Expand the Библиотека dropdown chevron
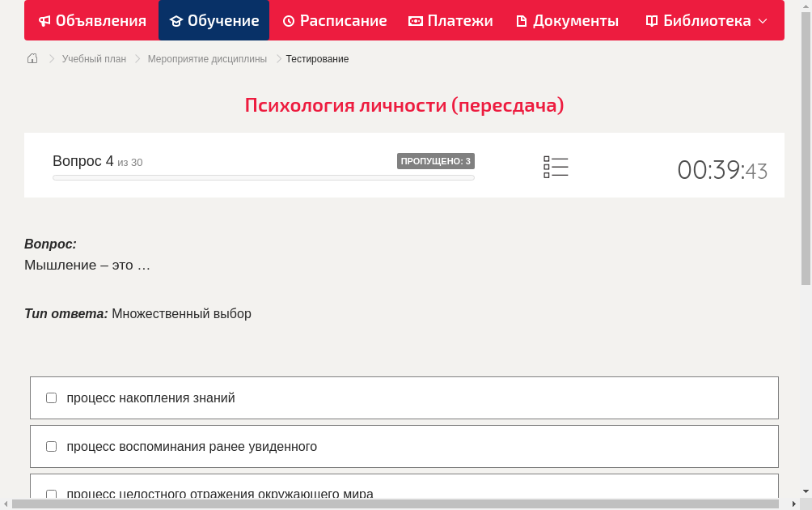The image size is (812, 510). 762,21
